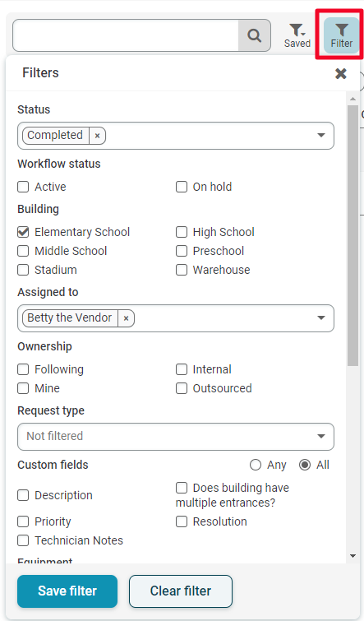This screenshot has width=364, height=621.
Task: Click the scrollbar up arrow
Action: (353, 99)
